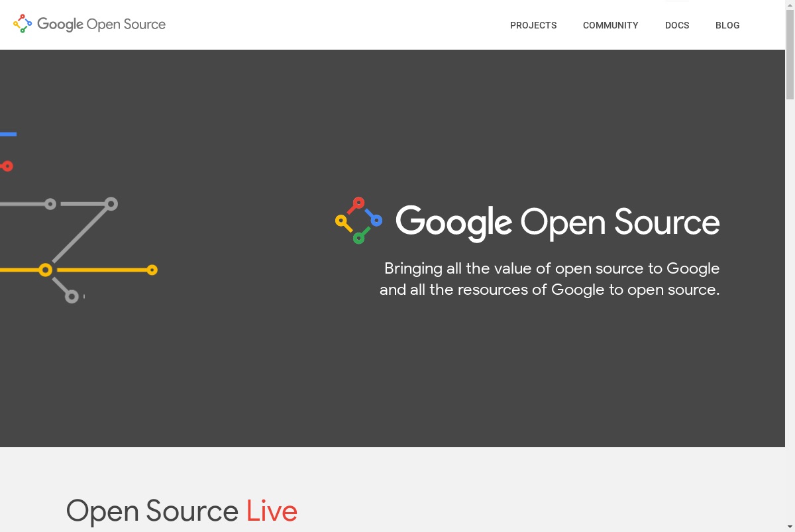Click the large Google Open Source hero logo icon
795x532 pixels.
coord(358,221)
